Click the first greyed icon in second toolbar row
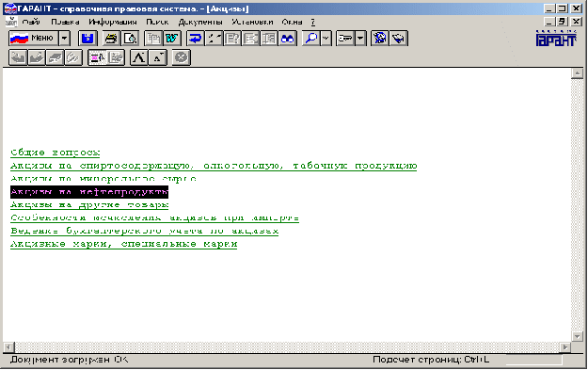The width and height of the screenshot is (588, 370). tap(18, 57)
